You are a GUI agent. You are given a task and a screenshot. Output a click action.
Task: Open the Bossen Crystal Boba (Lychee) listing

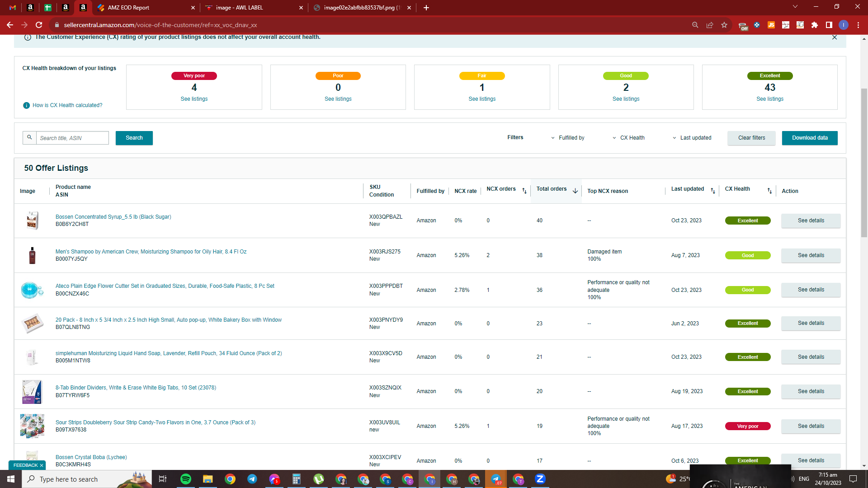click(91, 457)
